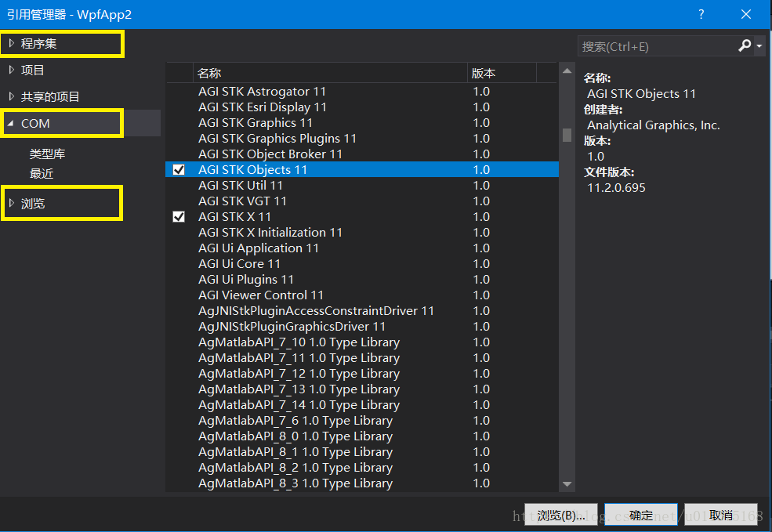Click creator text Analytical Graphics, Inc.
The image size is (772, 532).
(654, 125)
